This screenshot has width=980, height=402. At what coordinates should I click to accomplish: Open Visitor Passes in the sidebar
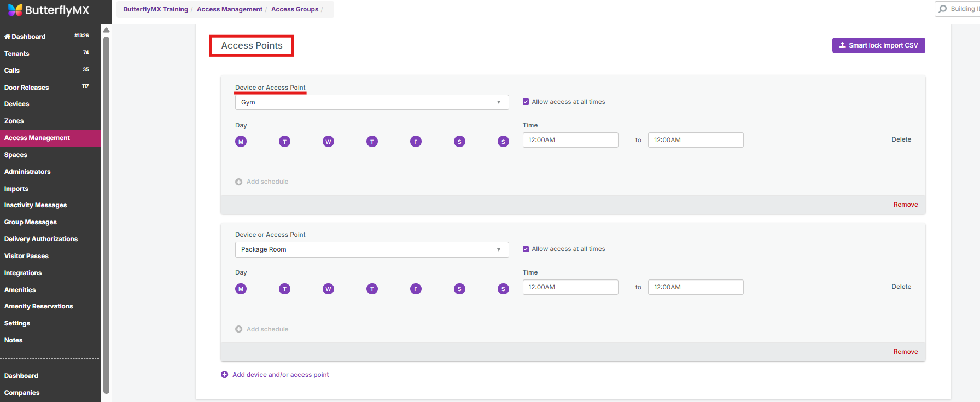[26, 256]
